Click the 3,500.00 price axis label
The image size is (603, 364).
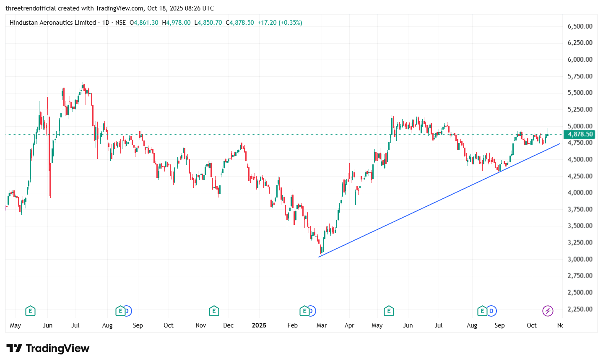coord(580,226)
